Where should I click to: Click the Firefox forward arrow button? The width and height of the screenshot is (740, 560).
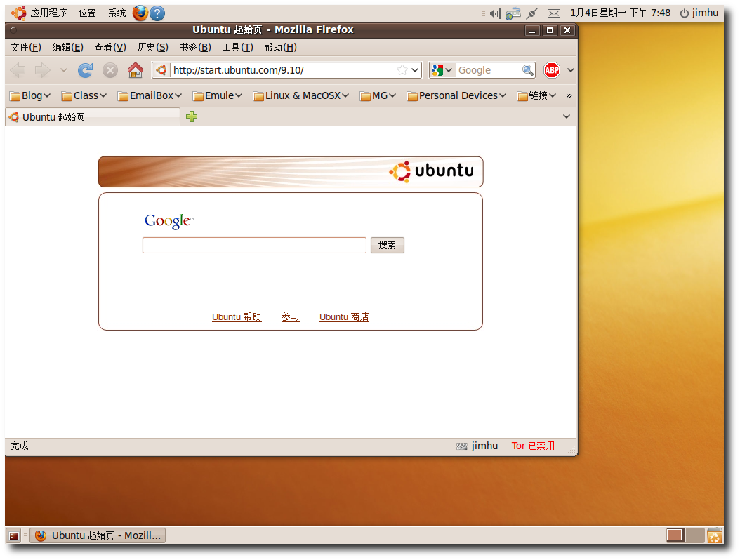point(42,70)
